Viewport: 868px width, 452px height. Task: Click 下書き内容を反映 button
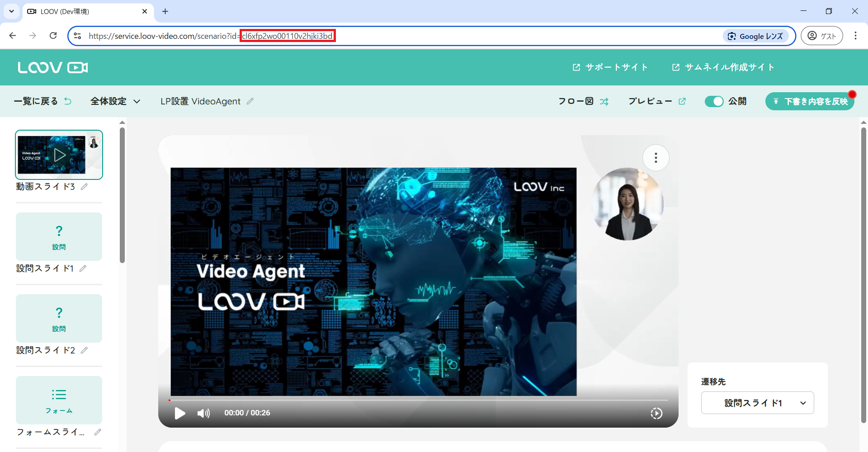point(810,101)
